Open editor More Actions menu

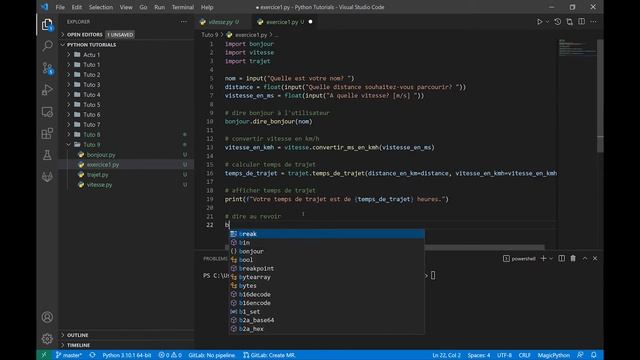coord(593,22)
